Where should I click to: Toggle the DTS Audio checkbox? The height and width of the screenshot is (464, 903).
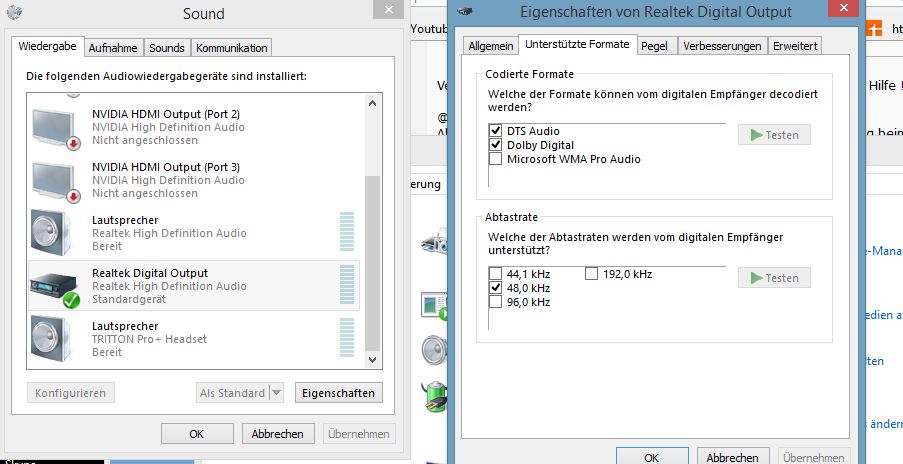tap(495, 131)
